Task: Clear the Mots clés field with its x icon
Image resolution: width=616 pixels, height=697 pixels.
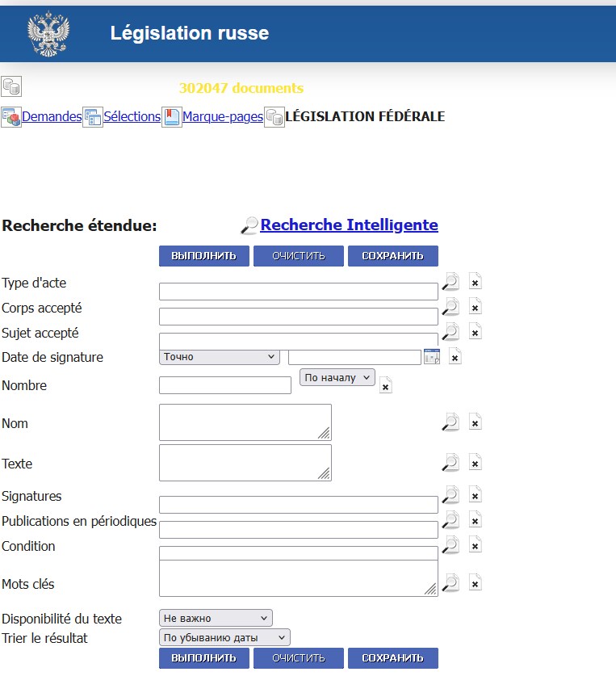Action: pos(476,583)
